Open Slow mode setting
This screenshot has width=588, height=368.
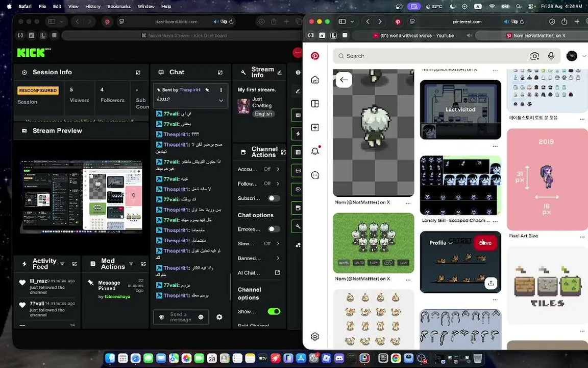pyautogui.click(x=259, y=244)
